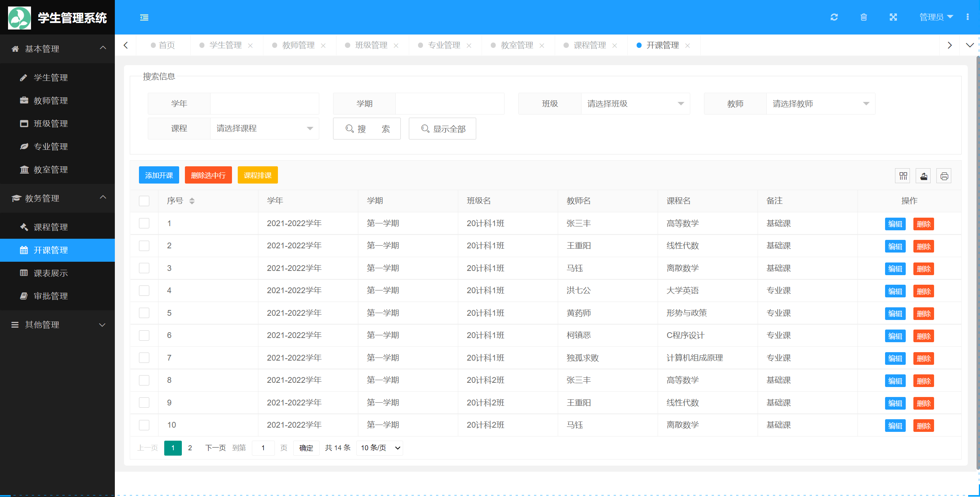The height and width of the screenshot is (497, 980).
Task: Sort by 序号 column arrows
Action: point(192,201)
